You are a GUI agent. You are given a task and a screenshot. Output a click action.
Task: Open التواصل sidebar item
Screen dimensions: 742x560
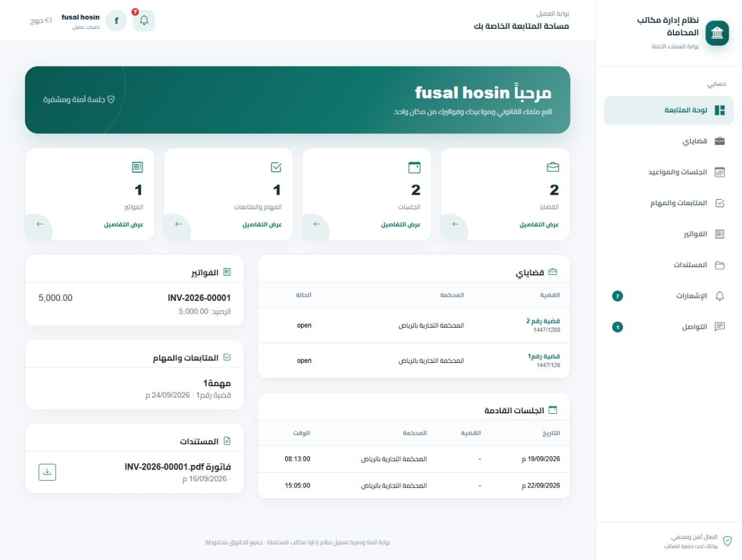click(669, 327)
